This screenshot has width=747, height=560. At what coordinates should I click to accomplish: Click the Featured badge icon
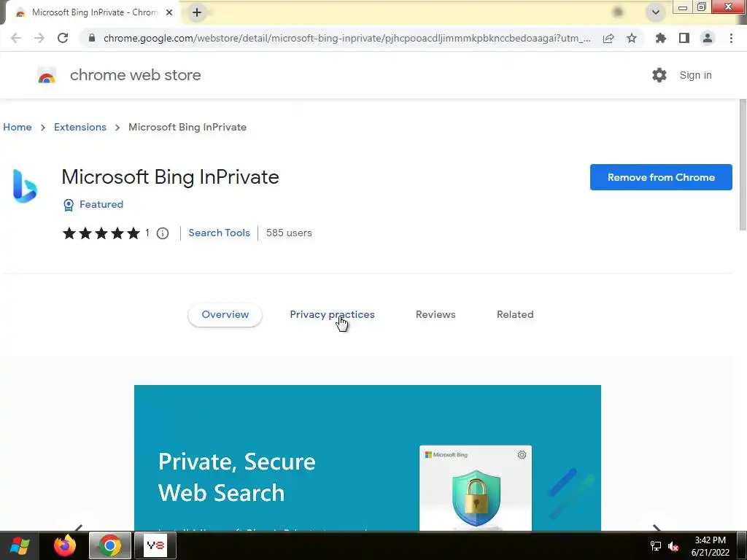tap(69, 205)
